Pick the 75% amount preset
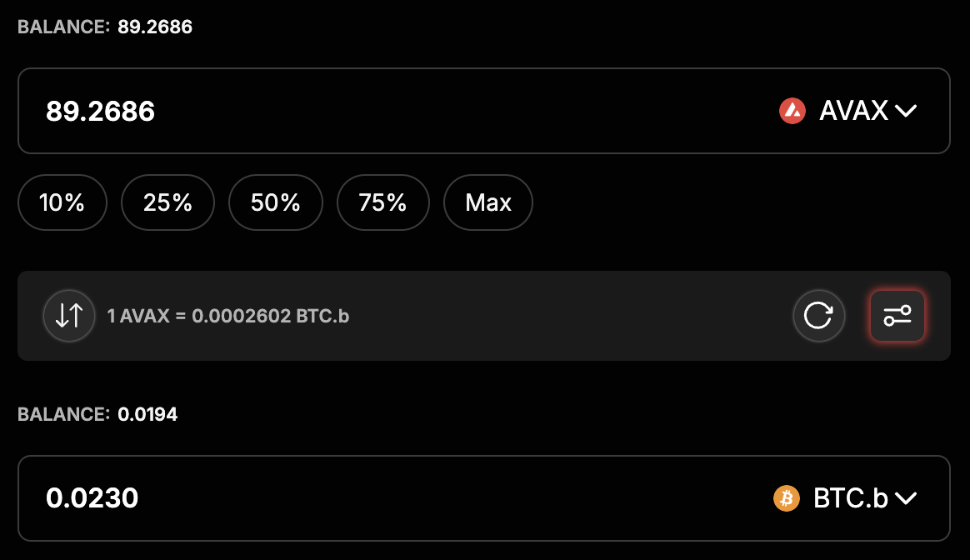 tap(382, 202)
